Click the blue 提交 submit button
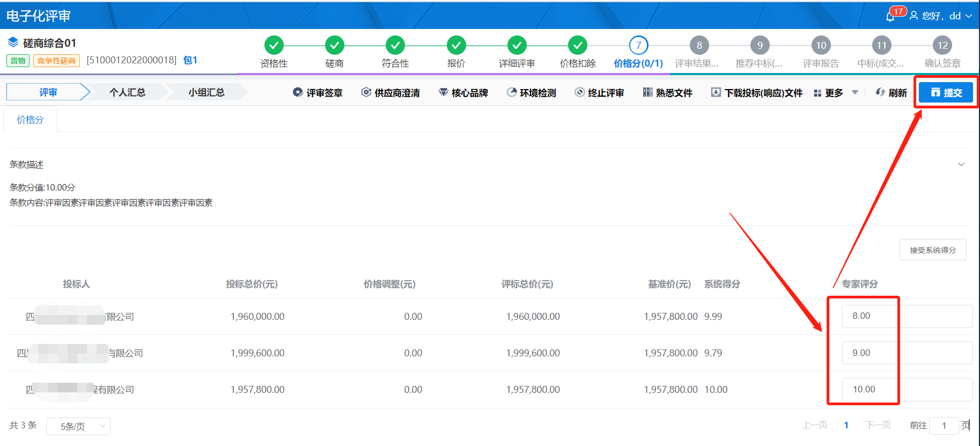The image size is (980, 446). click(x=946, y=92)
